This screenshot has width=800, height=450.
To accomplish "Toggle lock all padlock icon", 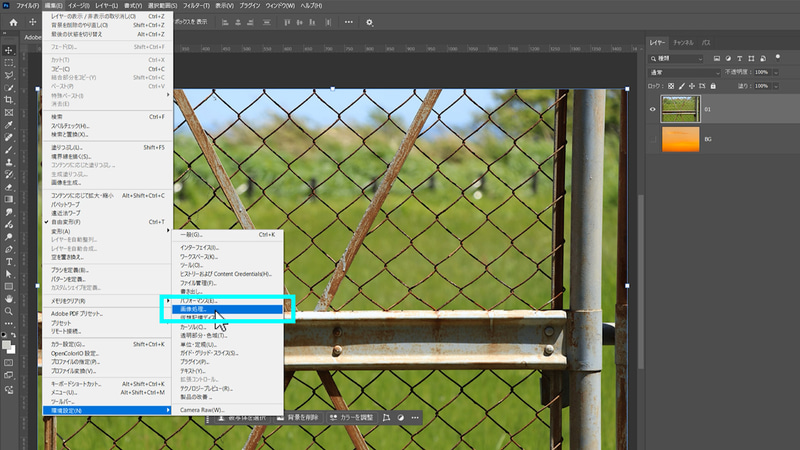I will pos(713,86).
